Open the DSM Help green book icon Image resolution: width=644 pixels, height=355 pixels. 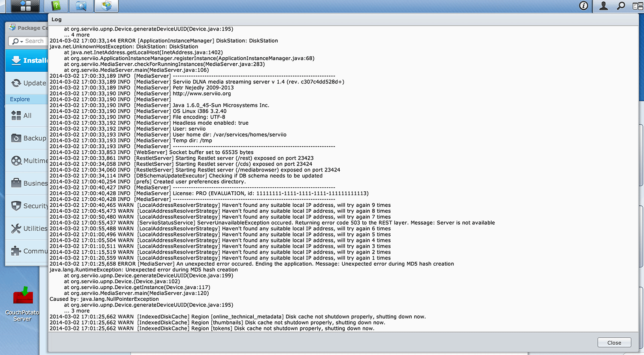[56, 6]
